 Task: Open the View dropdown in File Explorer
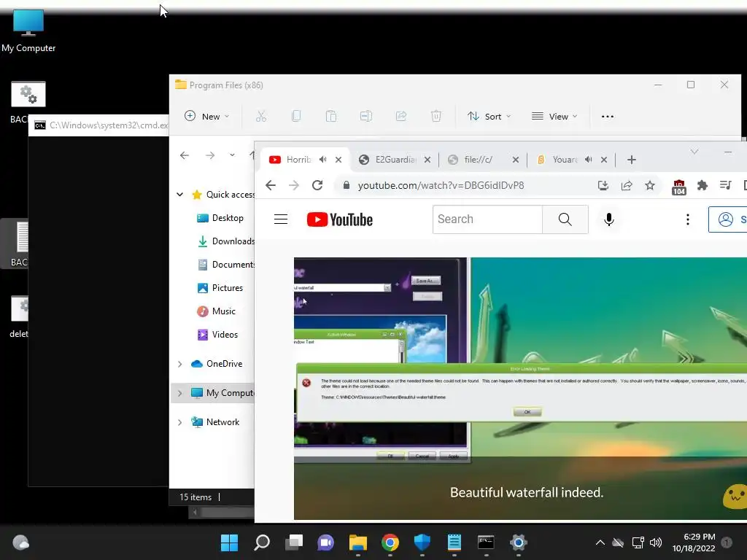554,116
